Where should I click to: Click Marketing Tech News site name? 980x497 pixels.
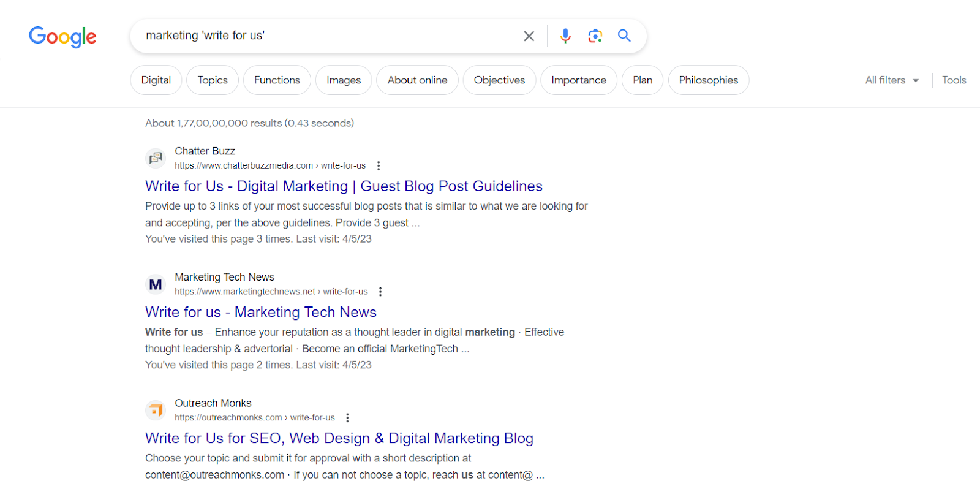click(224, 277)
